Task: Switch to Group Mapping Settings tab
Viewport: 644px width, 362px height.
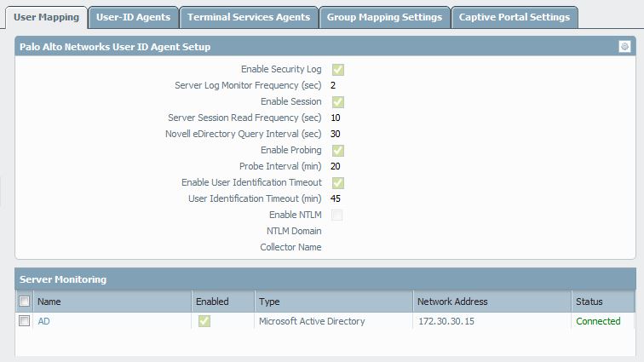Action: pos(384,17)
